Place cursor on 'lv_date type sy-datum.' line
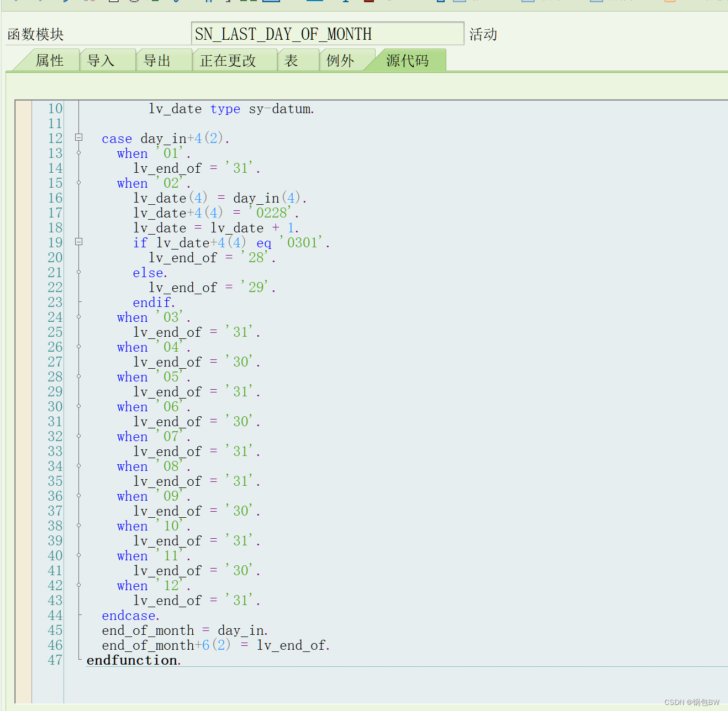Screen dimensions: 728x711 click(x=231, y=109)
